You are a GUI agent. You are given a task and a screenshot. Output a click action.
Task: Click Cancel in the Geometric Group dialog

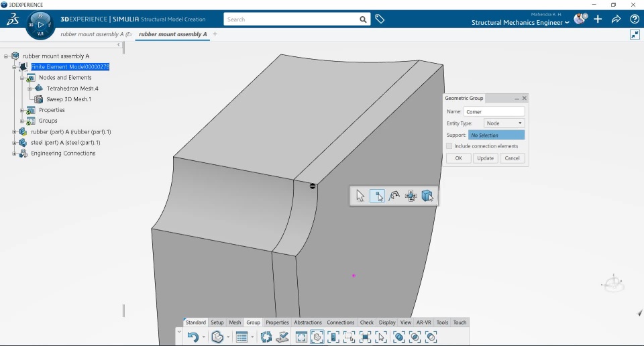[x=512, y=158]
